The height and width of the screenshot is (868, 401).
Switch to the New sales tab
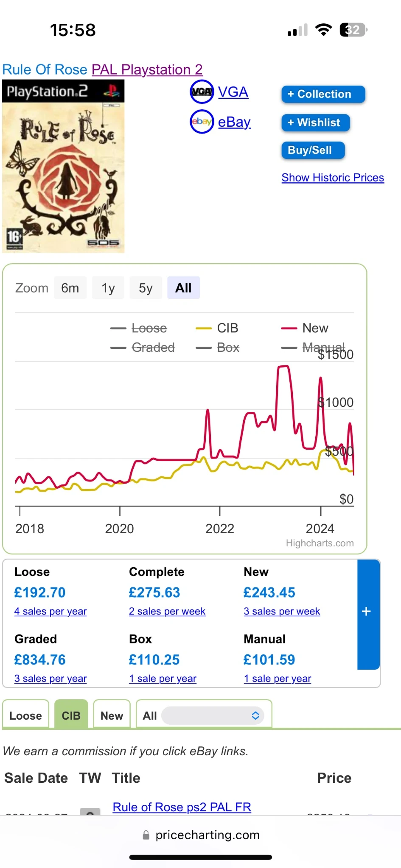pos(112,716)
